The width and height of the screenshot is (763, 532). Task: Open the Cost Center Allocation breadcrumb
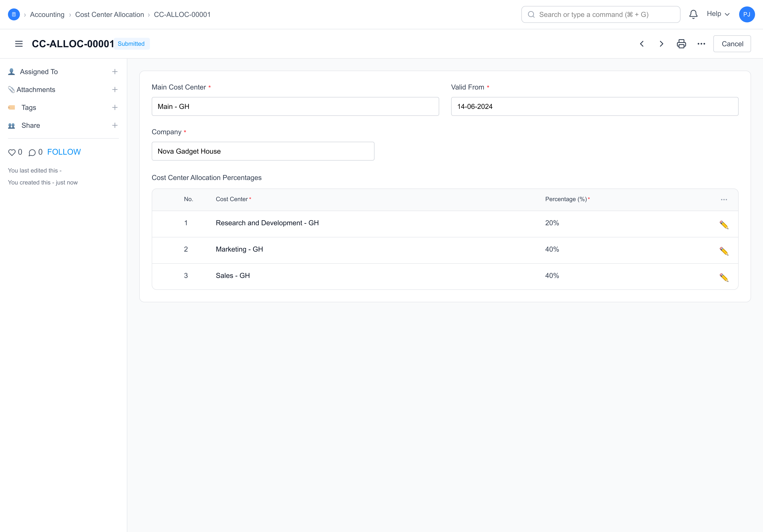[110, 15]
